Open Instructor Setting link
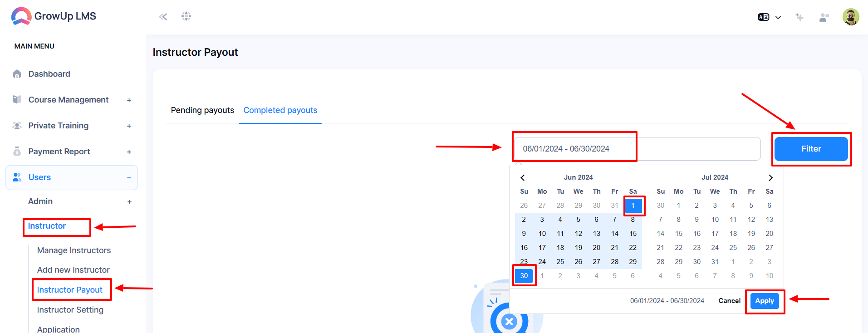868x333 pixels. coord(70,310)
